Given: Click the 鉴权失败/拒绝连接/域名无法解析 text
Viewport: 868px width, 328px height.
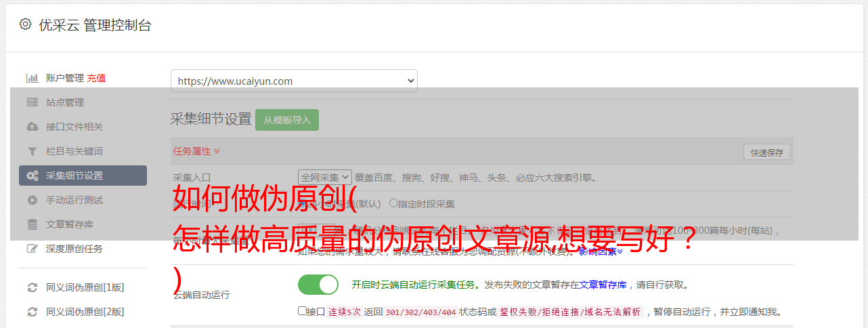Looking at the screenshot, I should [571, 312].
